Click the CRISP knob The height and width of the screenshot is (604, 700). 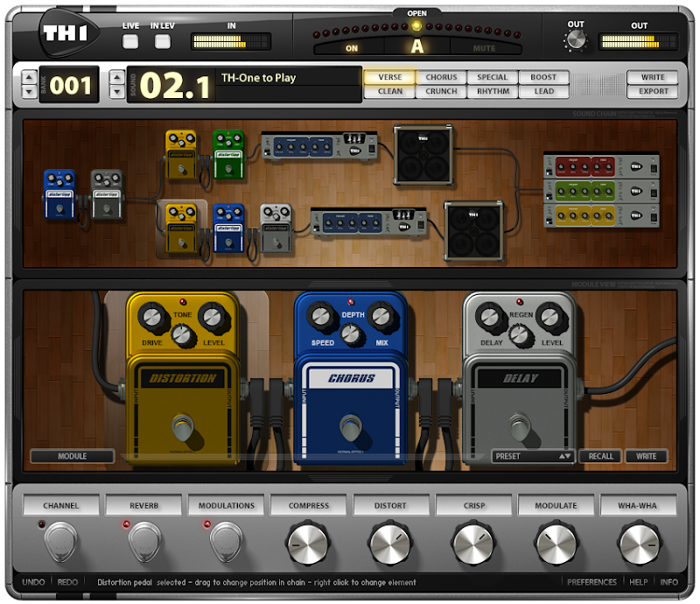pyautogui.click(x=473, y=544)
